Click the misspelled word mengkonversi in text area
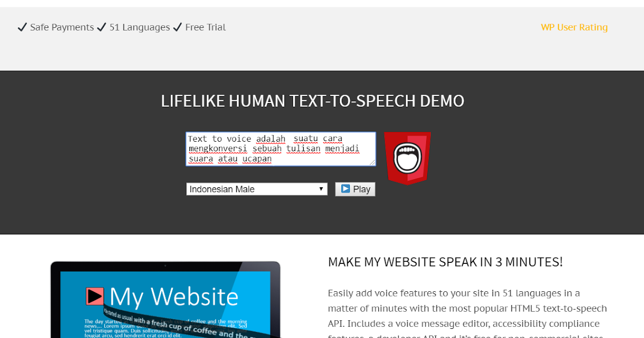 (218, 149)
